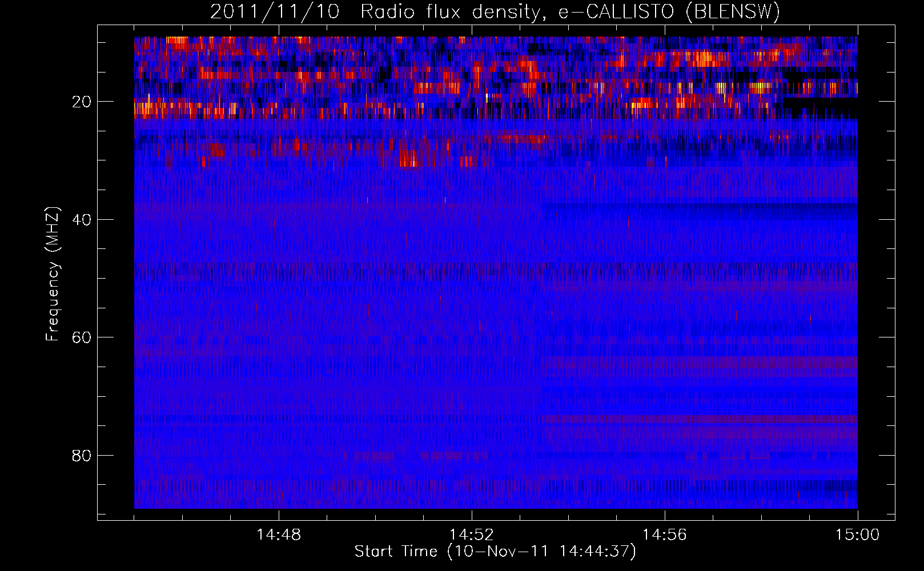
Task: Click the 15:00 time tick label
Action: (x=857, y=535)
